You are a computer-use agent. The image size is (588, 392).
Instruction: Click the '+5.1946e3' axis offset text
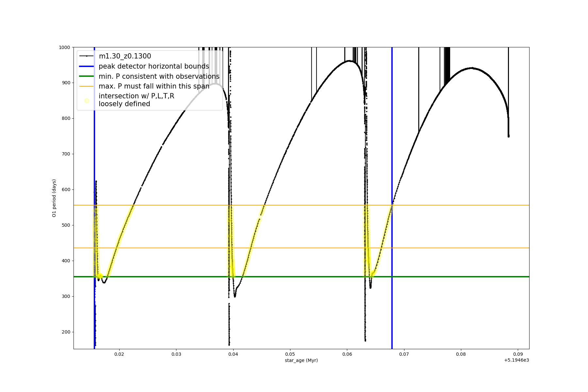click(x=516, y=360)
